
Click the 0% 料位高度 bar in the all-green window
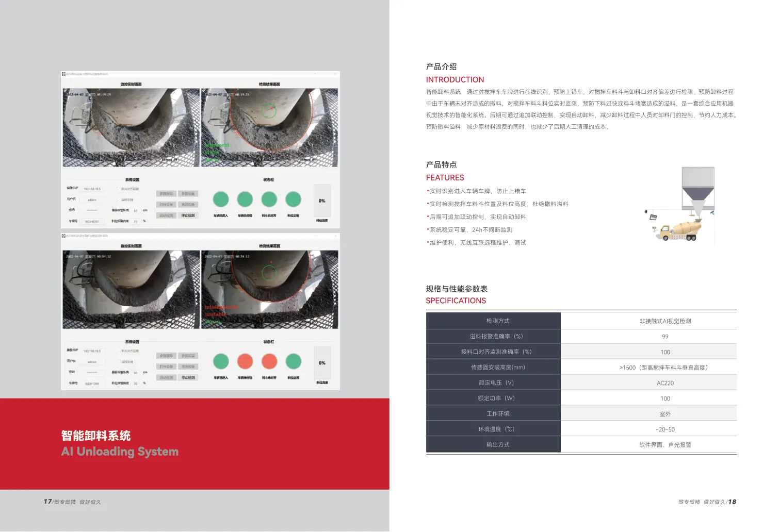pos(322,201)
